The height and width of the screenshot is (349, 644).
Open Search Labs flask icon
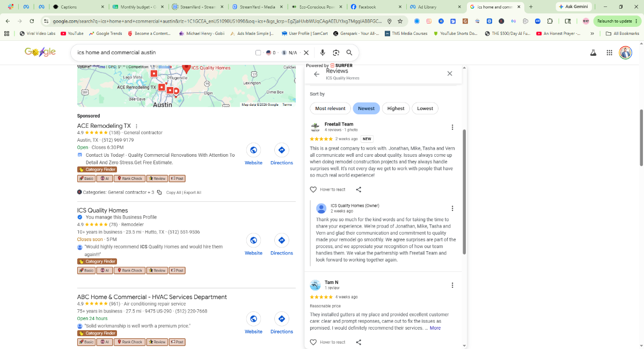pyautogui.click(x=594, y=53)
